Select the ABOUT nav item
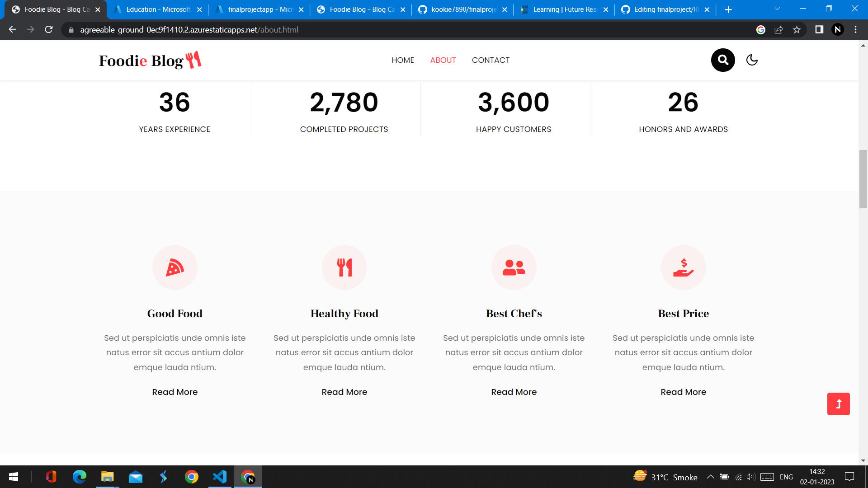 (x=443, y=60)
